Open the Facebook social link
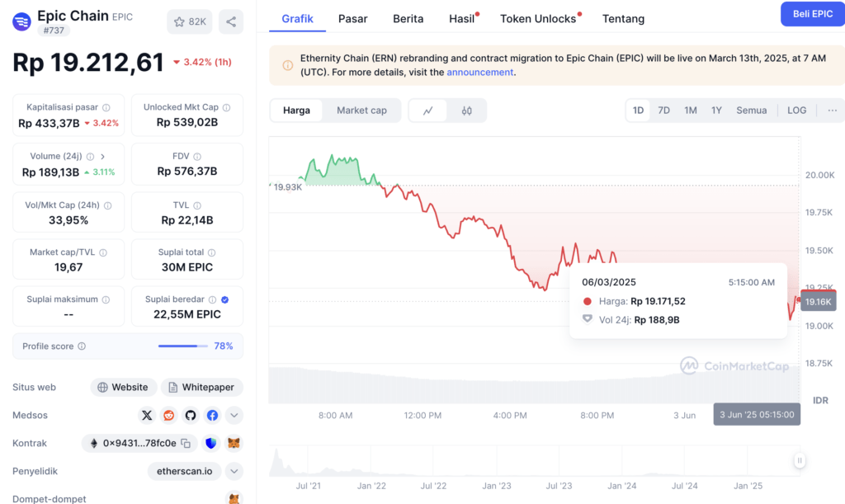 point(212,415)
